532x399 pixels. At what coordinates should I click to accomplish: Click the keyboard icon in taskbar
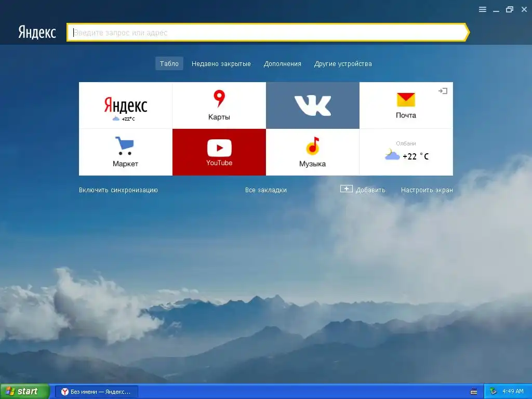(474, 392)
